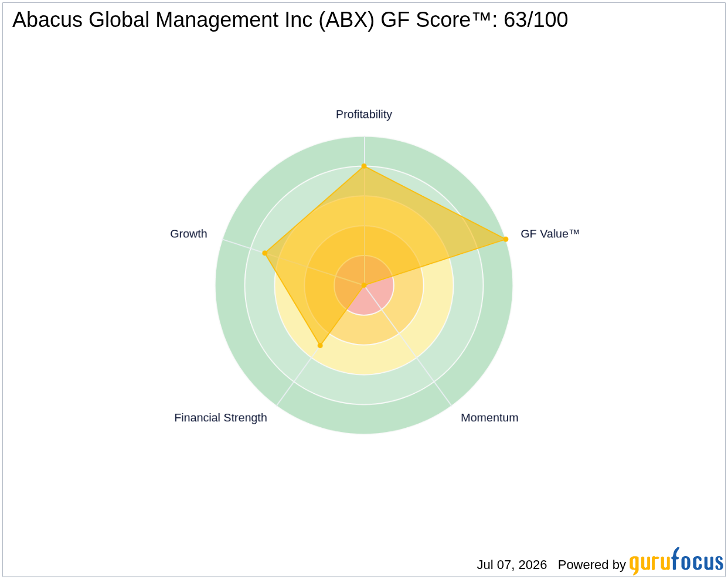
Task: Click the Jul 07, 2026 date text
Action: tap(512, 565)
